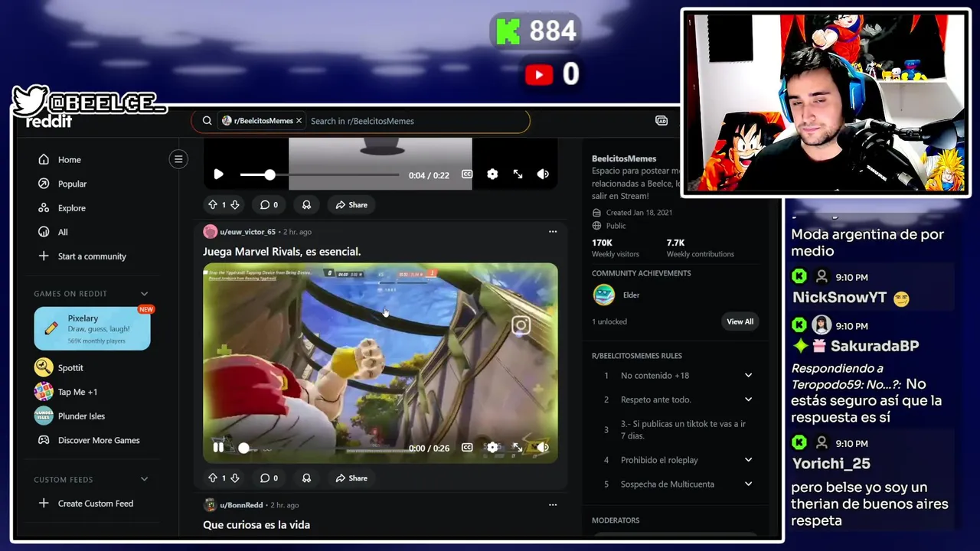Collapse the sidebar with the hamburger button
Screen dimensions: 980x551
(x=178, y=159)
